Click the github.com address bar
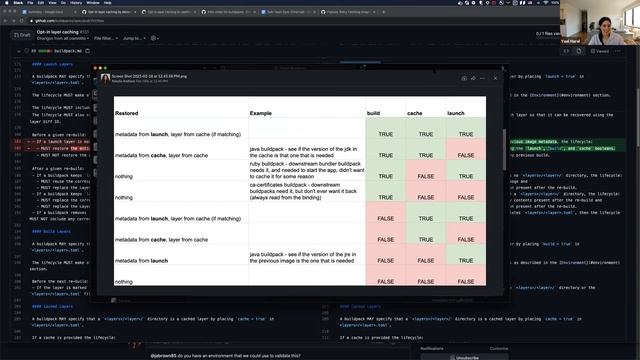This screenshot has height=360, width=640. [286, 20]
